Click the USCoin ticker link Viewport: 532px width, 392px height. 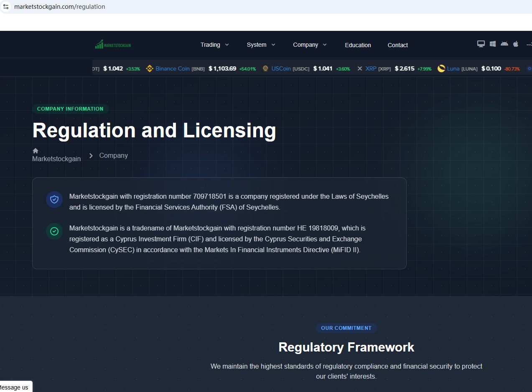(x=281, y=68)
